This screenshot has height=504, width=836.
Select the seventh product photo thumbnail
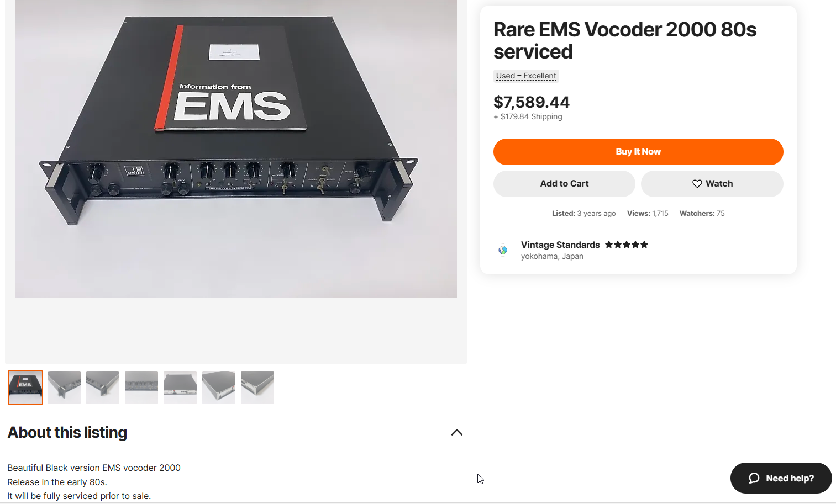257,388
